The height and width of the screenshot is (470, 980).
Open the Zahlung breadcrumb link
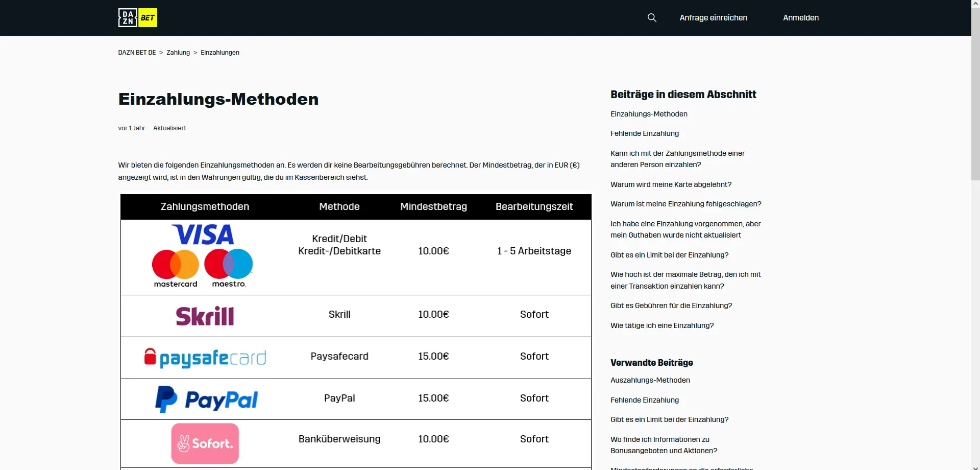point(178,53)
